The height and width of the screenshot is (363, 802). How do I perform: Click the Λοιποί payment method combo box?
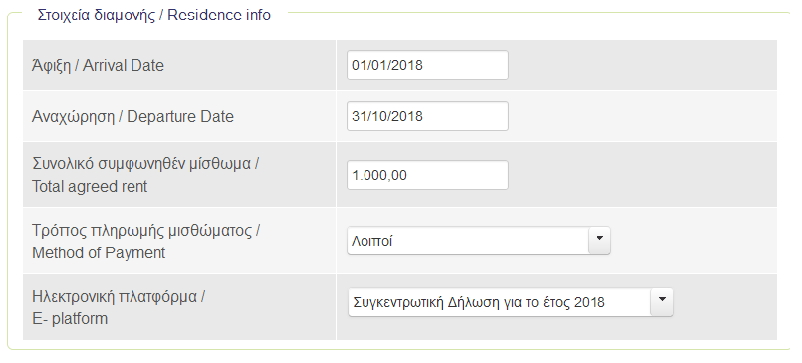coord(479,240)
